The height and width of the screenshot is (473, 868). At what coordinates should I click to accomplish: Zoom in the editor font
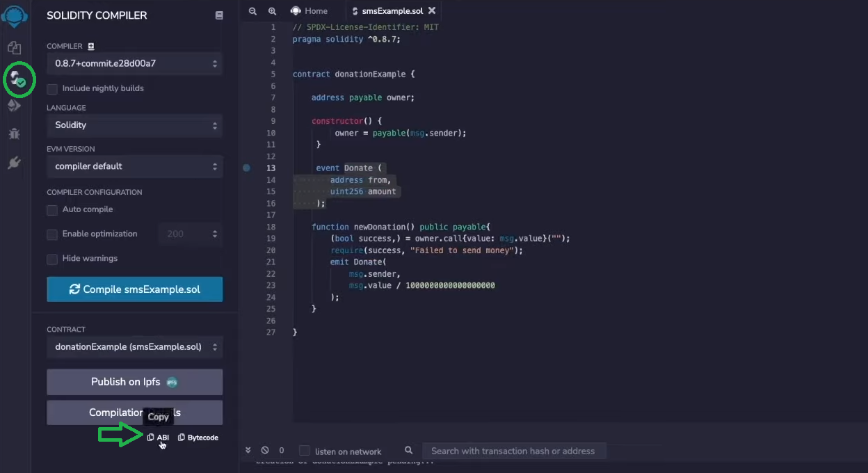pos(272,11)
